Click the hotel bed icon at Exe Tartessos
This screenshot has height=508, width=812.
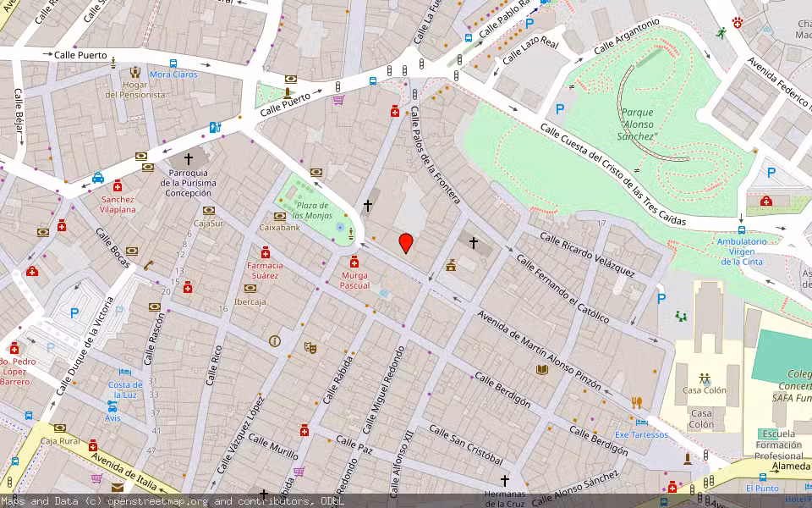point(641,422)
